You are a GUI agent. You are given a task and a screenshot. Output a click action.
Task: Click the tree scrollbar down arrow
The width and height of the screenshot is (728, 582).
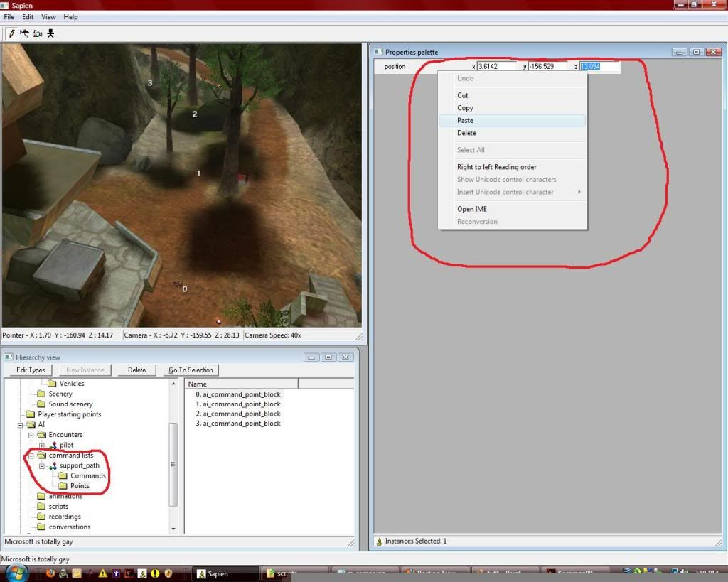point(173,529)
